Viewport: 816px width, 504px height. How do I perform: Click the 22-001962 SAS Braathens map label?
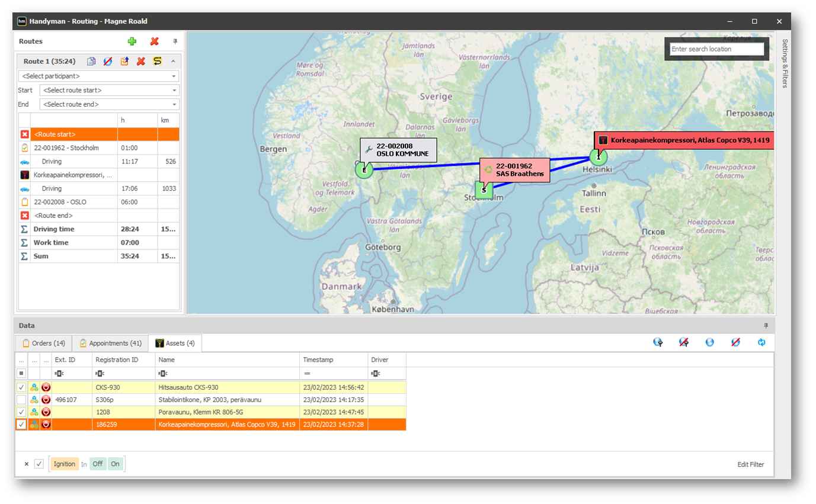pos(516,170)
